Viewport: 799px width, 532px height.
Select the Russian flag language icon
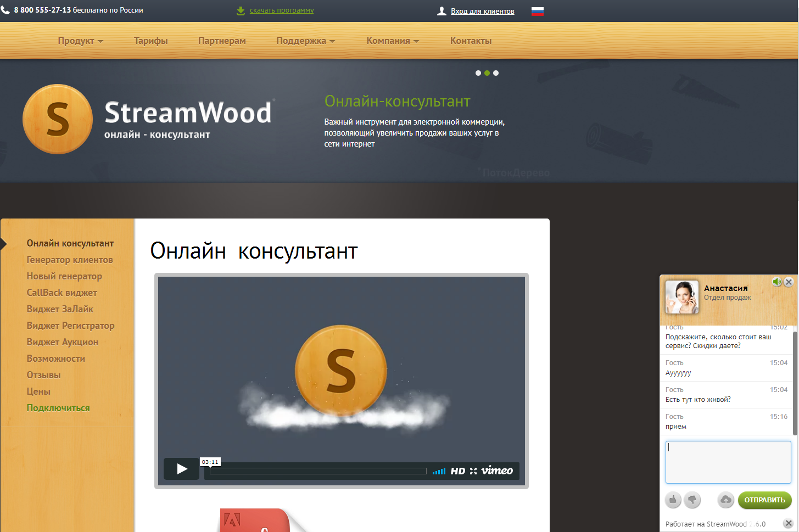click(538, 11)
